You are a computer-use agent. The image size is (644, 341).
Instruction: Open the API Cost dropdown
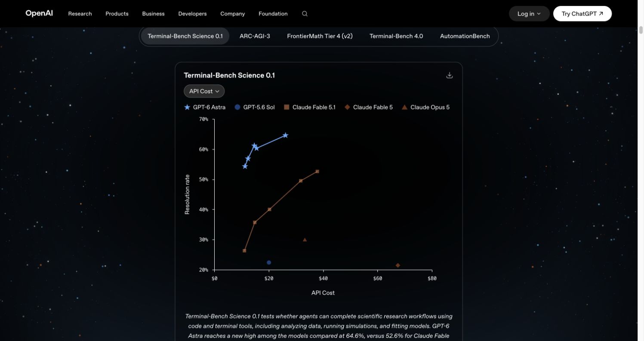(204, 91)
